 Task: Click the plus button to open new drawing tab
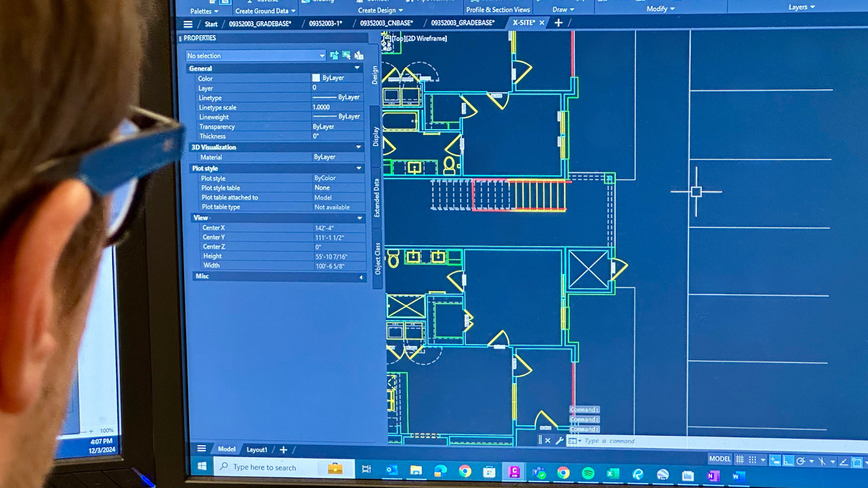tap(558, 23)
